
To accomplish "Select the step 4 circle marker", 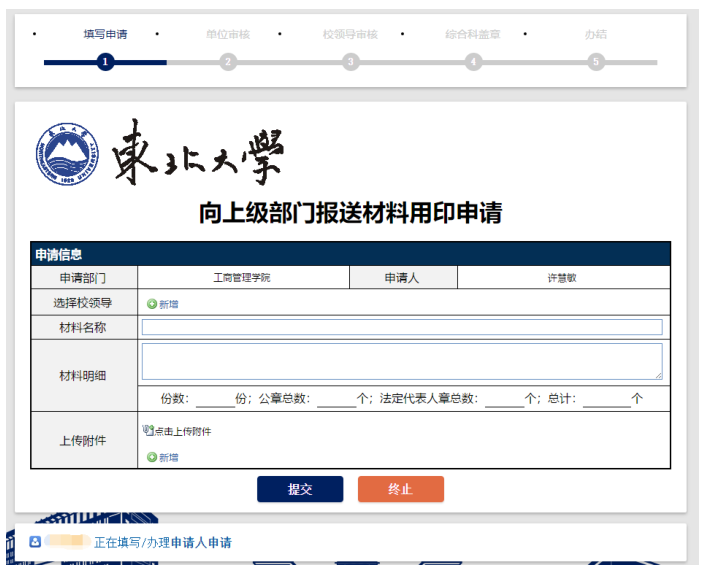I will tap(473, 62).
